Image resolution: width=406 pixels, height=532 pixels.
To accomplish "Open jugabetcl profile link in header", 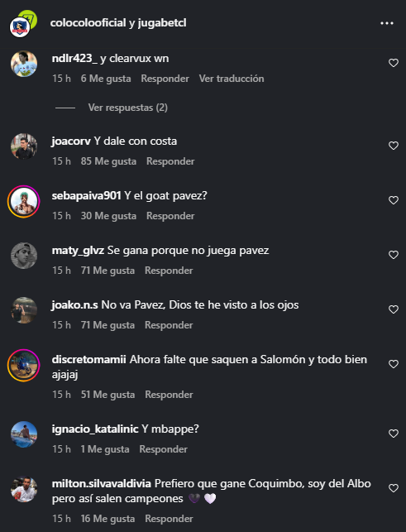I will (162, 22).
